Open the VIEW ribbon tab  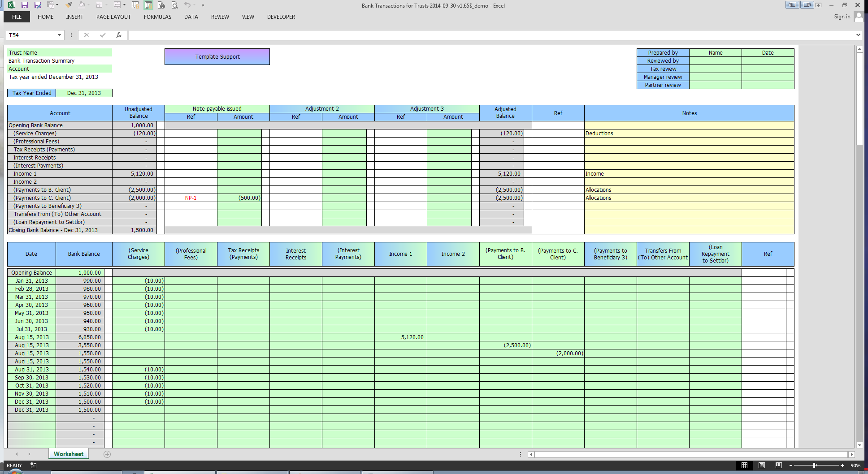(248, 17)
